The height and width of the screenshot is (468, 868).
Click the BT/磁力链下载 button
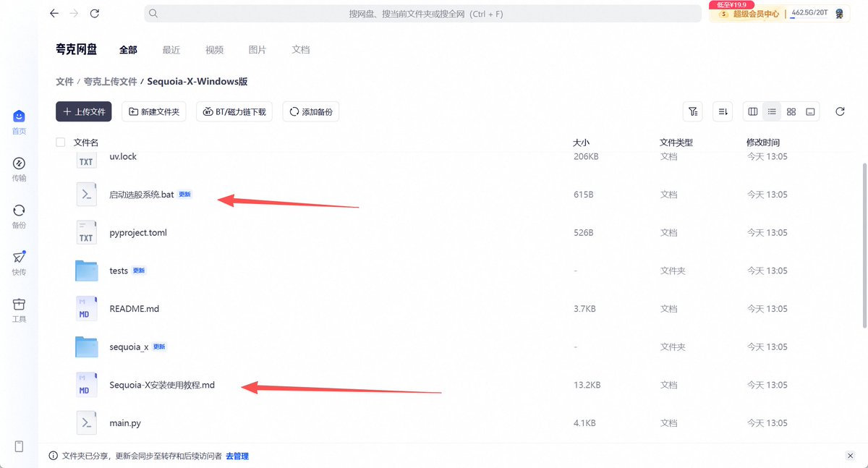pos(234,111)
